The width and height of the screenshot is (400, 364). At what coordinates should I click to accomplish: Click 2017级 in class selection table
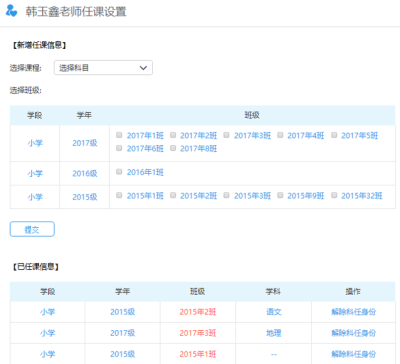tap(85, 143)
